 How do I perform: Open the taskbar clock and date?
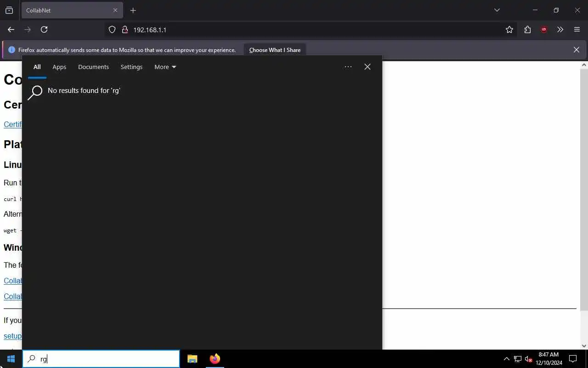549,359
